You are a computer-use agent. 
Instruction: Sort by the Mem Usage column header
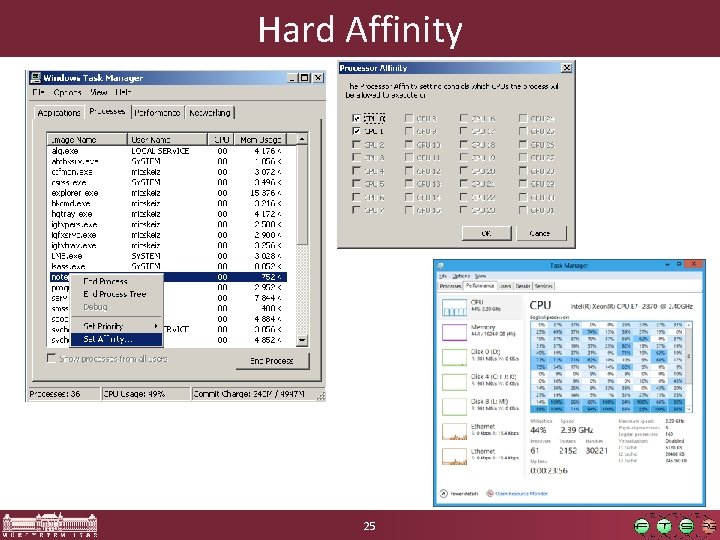click(260, 139)
